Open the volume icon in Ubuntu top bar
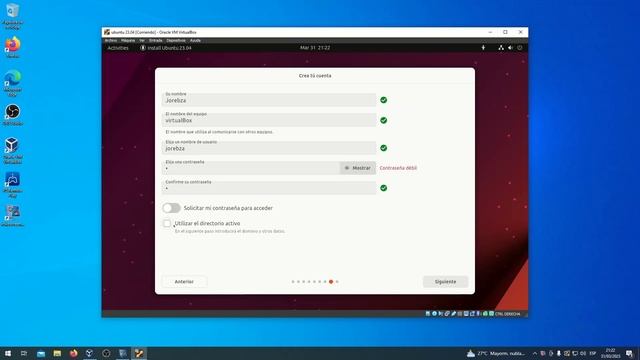The image size is (640, 360). (x=510, y=48)
